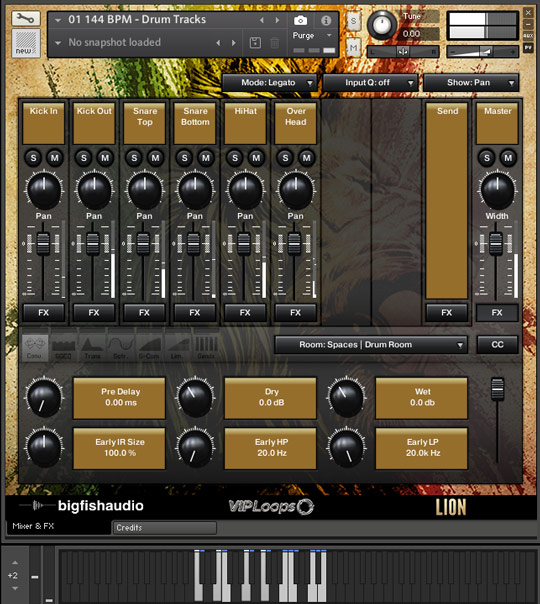Click the Tune knob in the header
This screenshot has height=604, width=540.
tap(382, 25)
